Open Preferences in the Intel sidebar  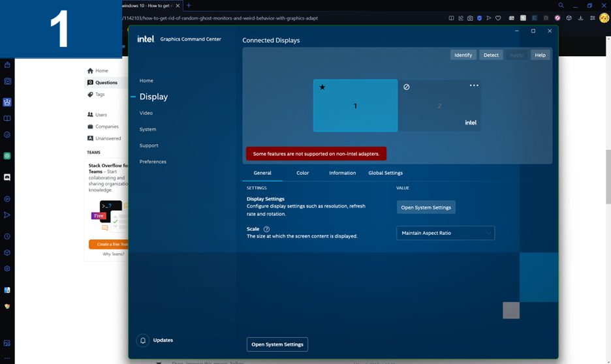coord(153,162)
